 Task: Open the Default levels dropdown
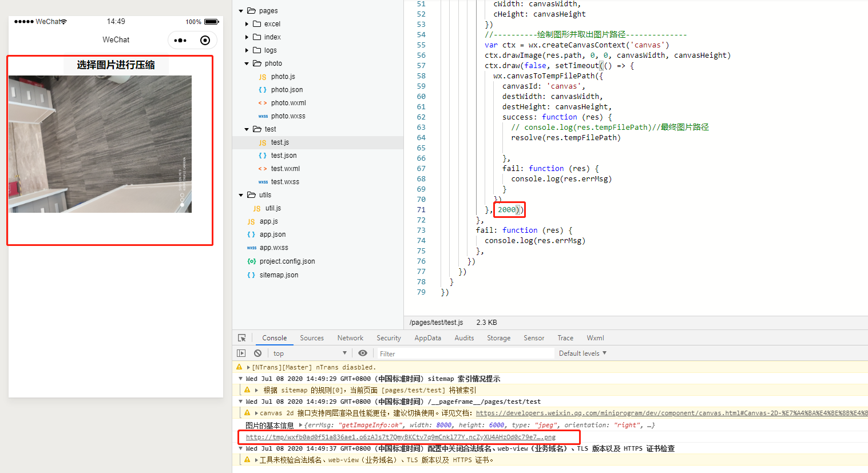(x=582, y=353)
